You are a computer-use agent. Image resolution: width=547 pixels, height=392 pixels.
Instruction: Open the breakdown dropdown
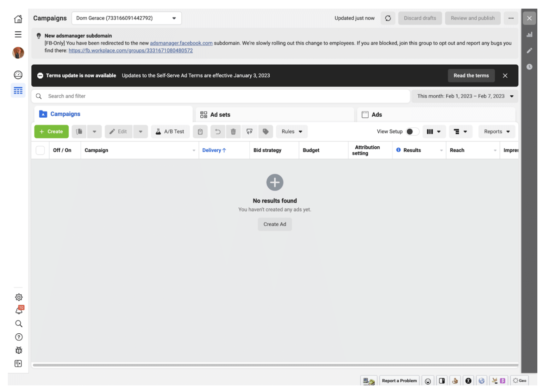460,131
